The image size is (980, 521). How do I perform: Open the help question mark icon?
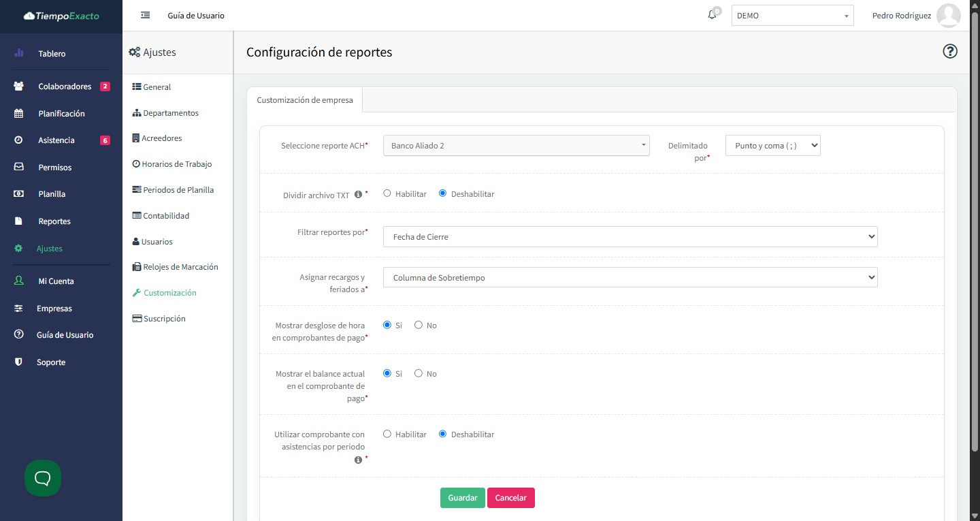tap(950, 52)
